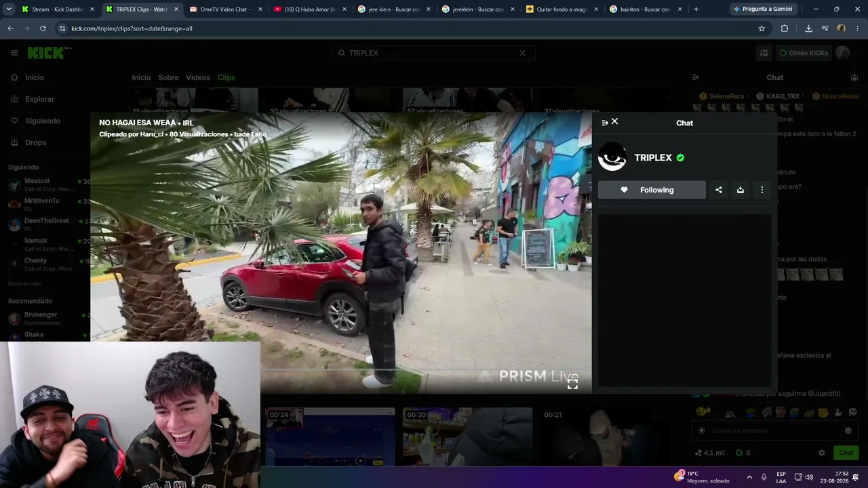Toggle the Following button for TRIPLEX

point(652,190)
